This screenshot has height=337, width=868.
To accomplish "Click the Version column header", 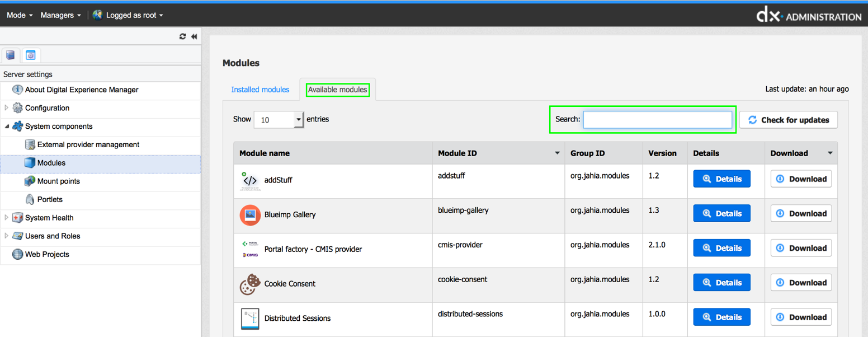I will point(665,153).
